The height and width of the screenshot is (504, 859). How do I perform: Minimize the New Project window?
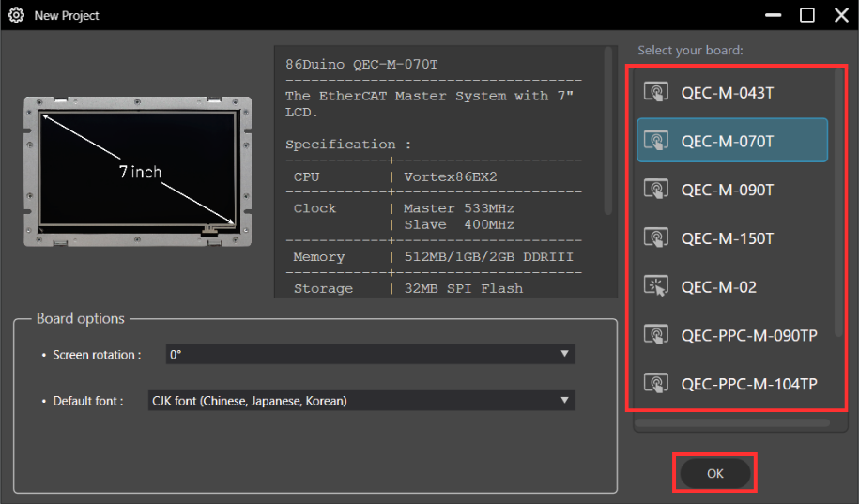click(x=773, y=15)
